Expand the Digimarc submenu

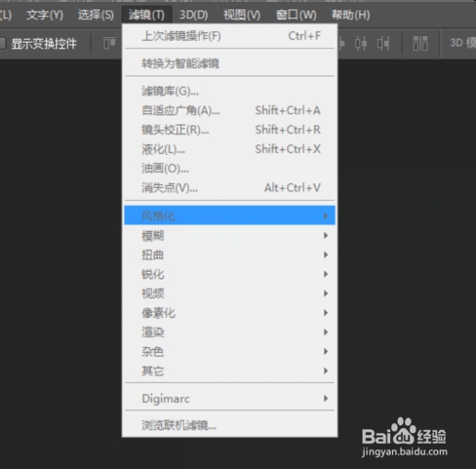tap(229, 399)
